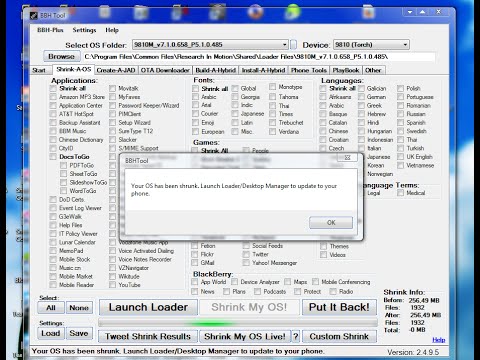Check the Application Center checkbox
The width and height of the screenshot is (480, 360).
tap(53, 105)
